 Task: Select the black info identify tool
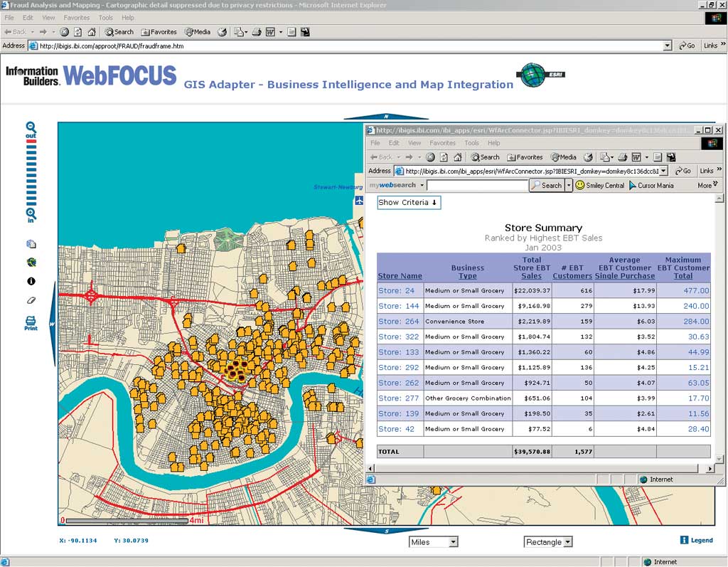pos(31,282)
